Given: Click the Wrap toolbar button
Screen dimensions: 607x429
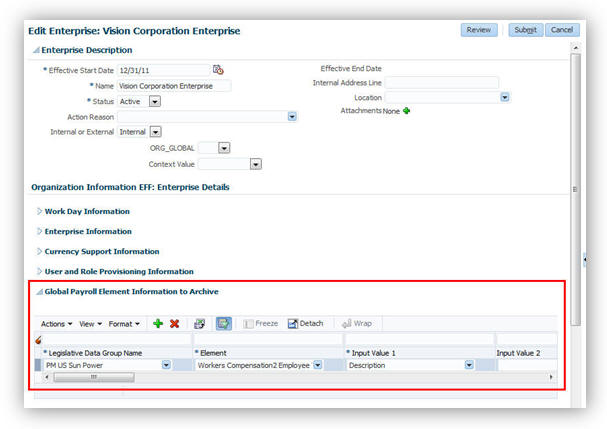Looking at the screenshot, I should 357,323.
